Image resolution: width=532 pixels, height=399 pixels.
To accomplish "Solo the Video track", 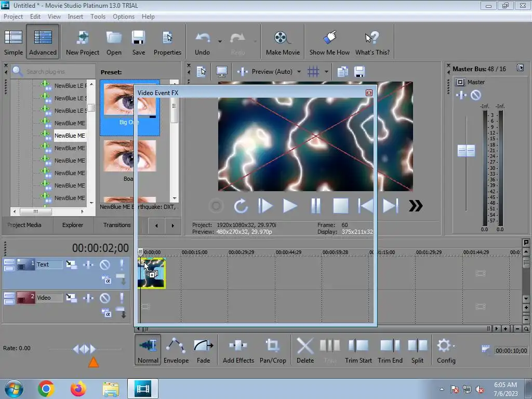I will click(122, 298).
